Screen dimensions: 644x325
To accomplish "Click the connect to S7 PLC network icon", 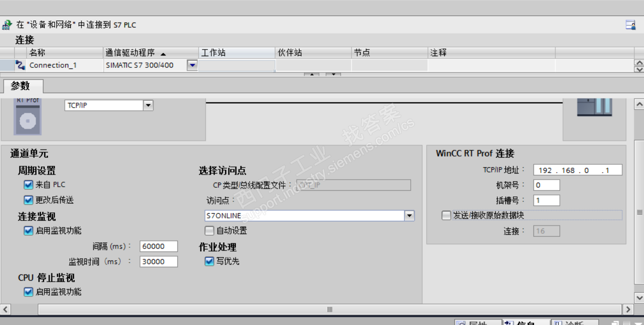I will click(x=7, y=24).
